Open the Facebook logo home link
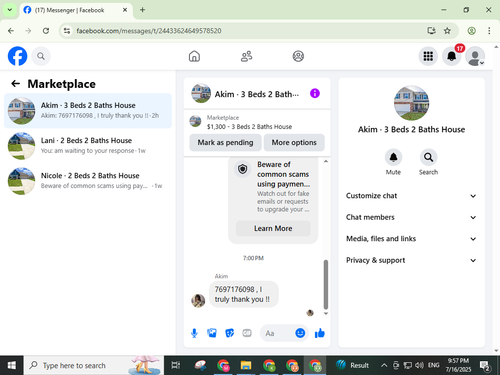The width and height of the screenshot is (500, 375). [x=17, y=56]
